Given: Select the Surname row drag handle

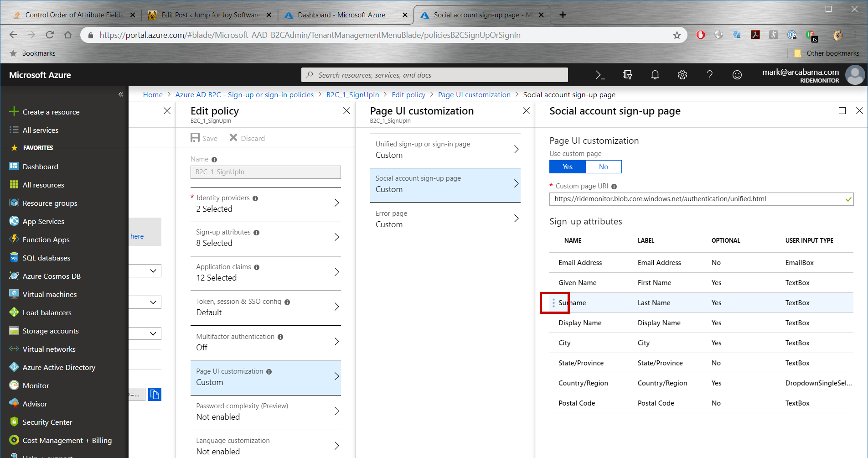Looking at the screenshot, I should pos(553,303).
